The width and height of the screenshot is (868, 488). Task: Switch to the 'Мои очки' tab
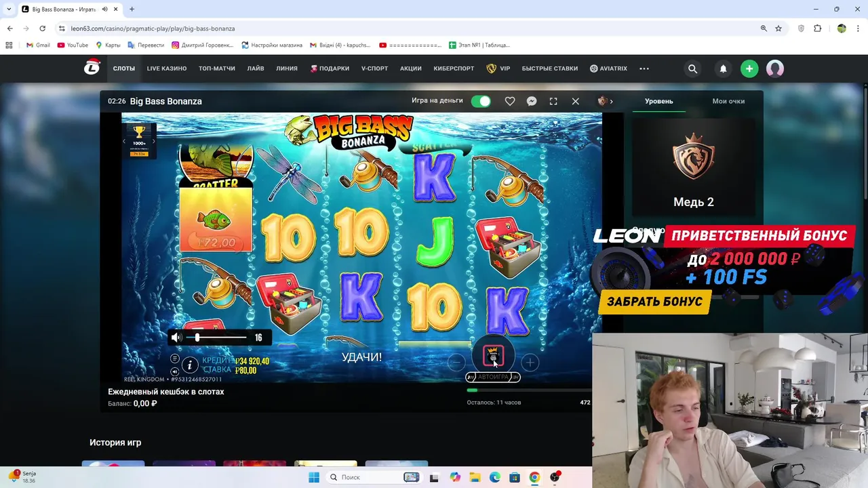point(728,101)
